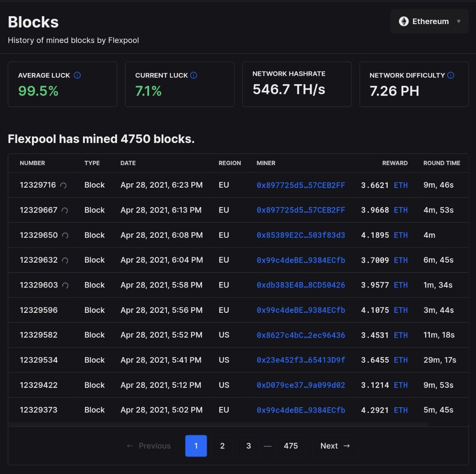Screen dimensions: 476x474
Task: Click the Next page button
Action: (335, 446)
